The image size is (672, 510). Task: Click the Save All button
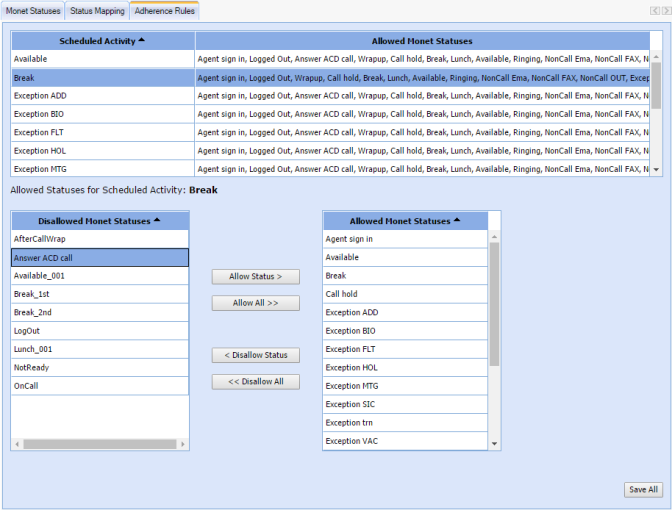tap(642, 489)
